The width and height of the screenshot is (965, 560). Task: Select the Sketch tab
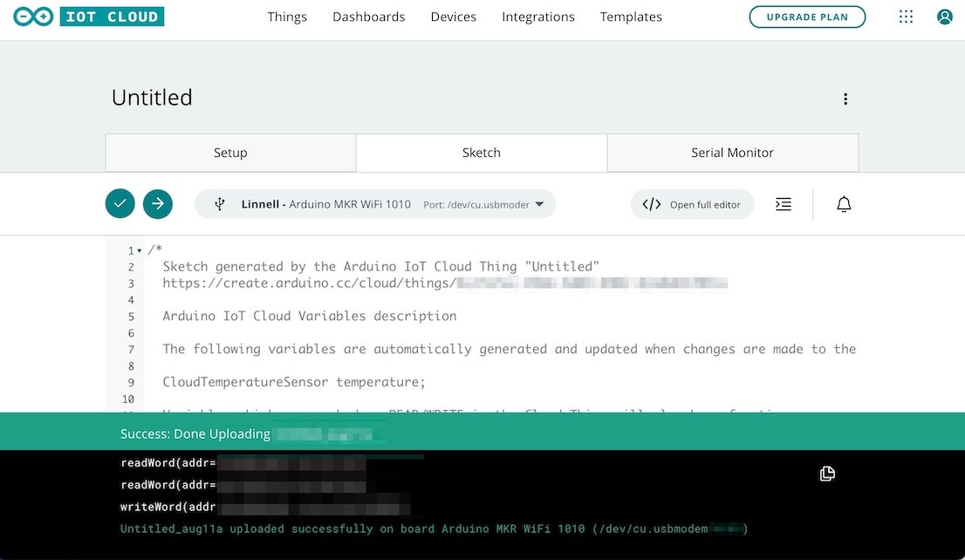(x=482, y=153)
